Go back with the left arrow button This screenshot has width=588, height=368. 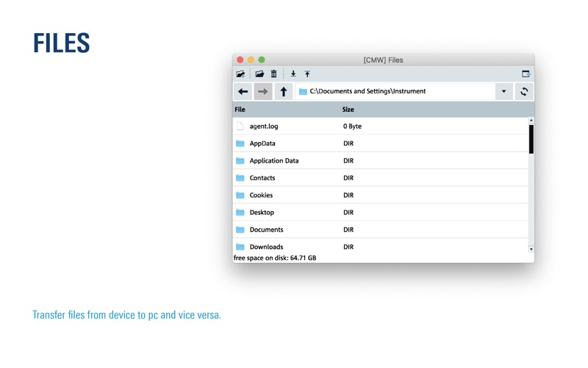click(x=243, y=91)
